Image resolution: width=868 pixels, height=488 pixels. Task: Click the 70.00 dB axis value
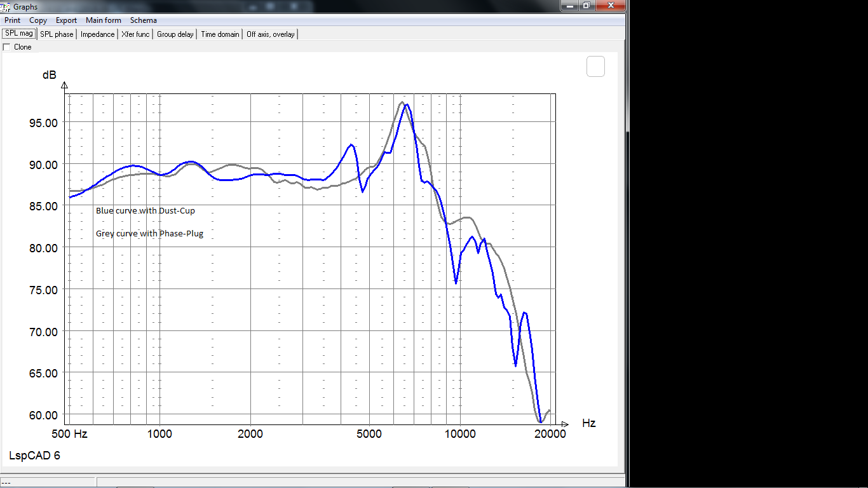43,332
